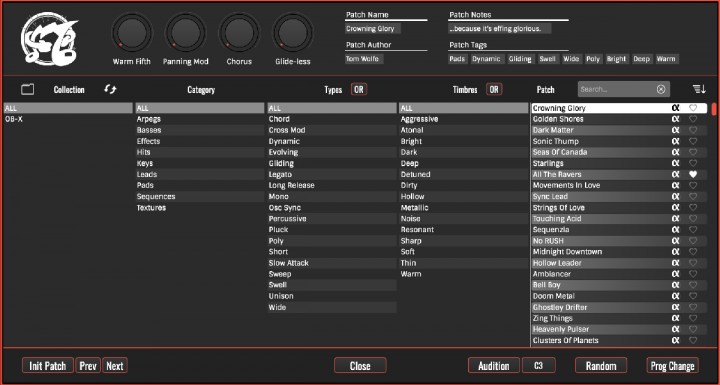Click the Random patch button
The image size is (720, 385).
click(x=601, y=366)
